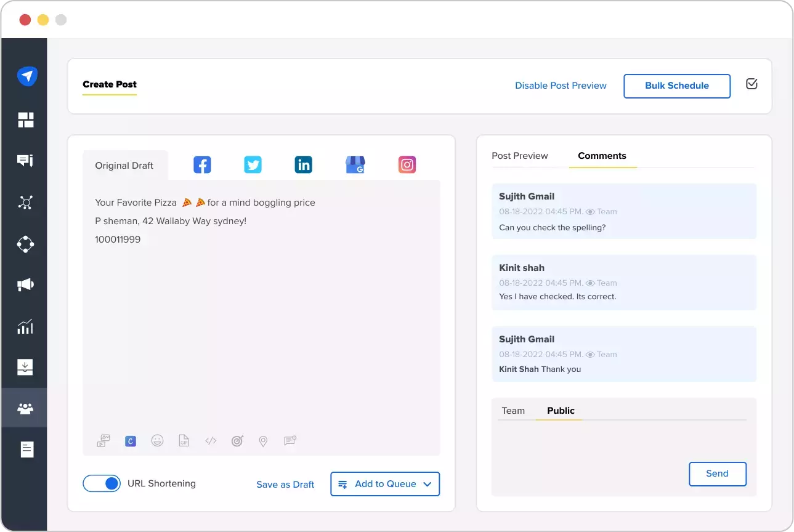Attach a GIF to the post
This screenshot has width=794, height=532.
pos(184,441)
